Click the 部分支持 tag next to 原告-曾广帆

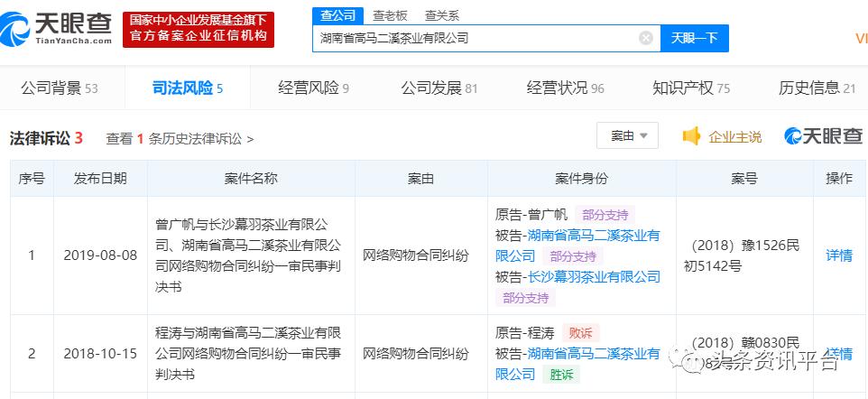pos(605,215)
